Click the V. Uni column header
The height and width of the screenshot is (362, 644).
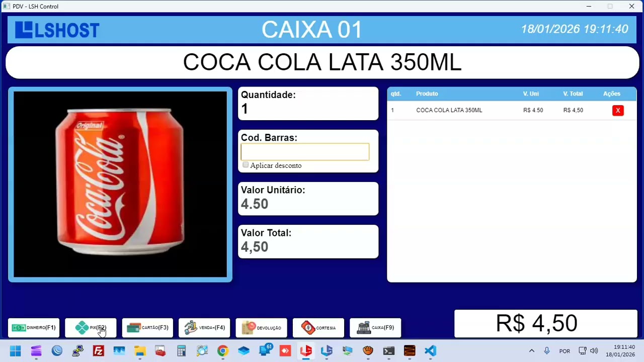pos(531,94)
